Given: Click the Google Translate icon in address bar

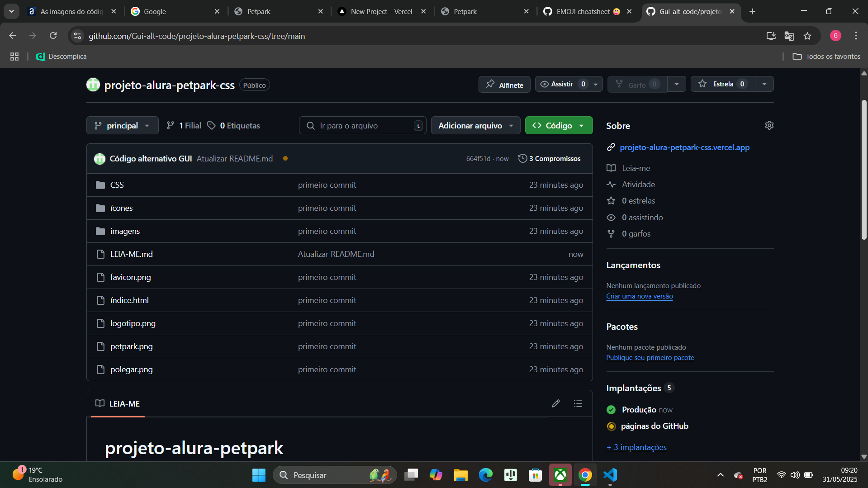Looking at the screenshot, I should (789, 36).
